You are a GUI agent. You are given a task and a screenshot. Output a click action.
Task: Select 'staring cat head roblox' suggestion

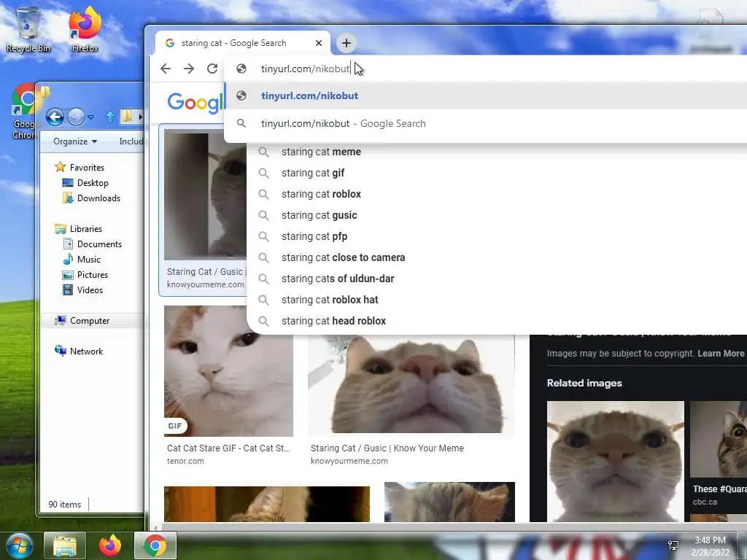333,321
